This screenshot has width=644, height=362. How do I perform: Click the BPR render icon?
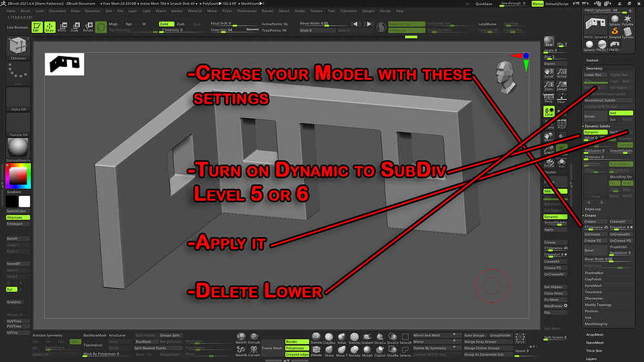point(549,41)
